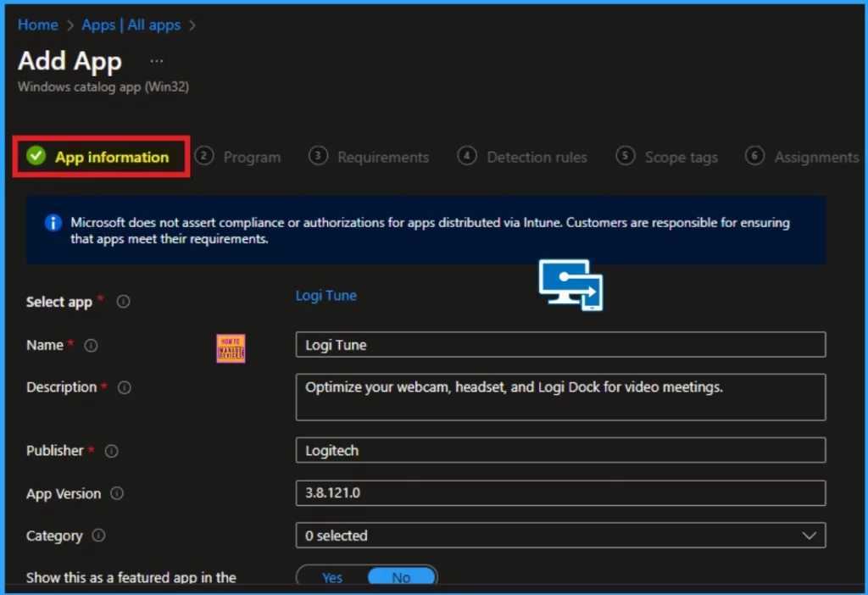Viewport: 868px width, 595px height.
Task: Show info tooltip for Name field
Action: tap(91, 345)
